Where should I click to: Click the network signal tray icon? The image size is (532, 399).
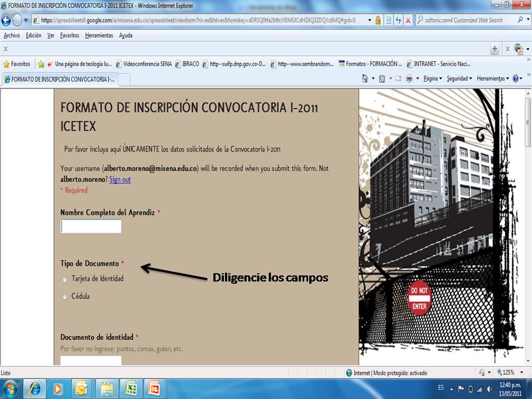point(479,389)
